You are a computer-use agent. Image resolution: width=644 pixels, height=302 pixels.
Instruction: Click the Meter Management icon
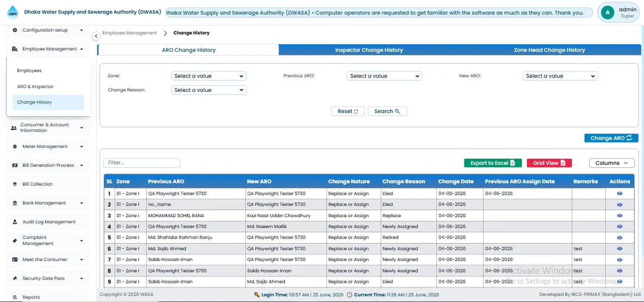[x=15, y=147]
